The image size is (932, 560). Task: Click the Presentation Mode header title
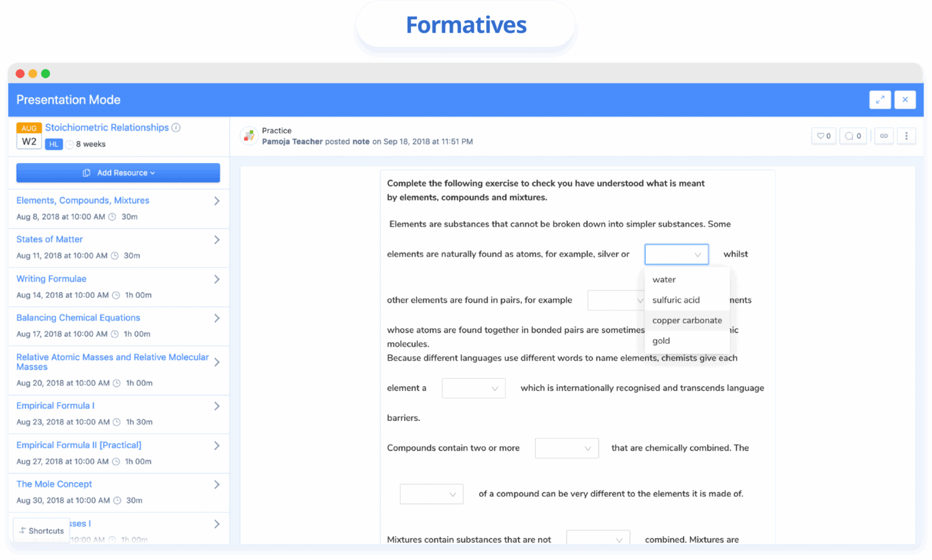[x=68, y=100]
